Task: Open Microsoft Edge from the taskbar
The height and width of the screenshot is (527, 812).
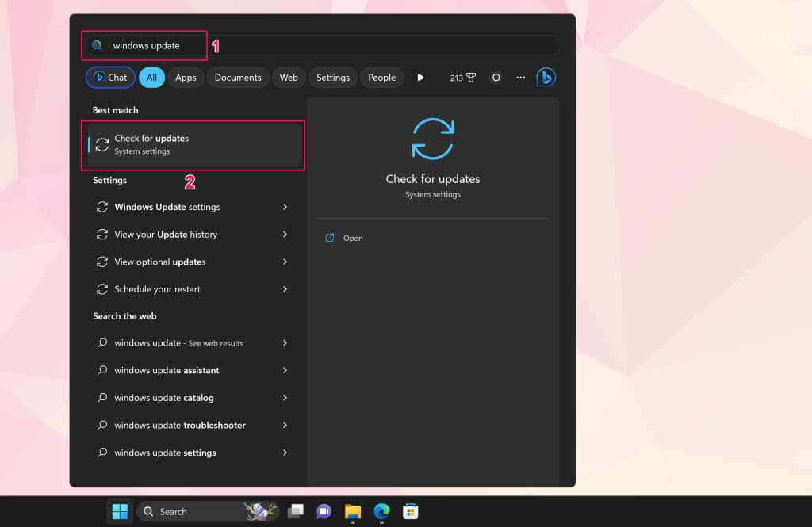Action: click(381, 511)
